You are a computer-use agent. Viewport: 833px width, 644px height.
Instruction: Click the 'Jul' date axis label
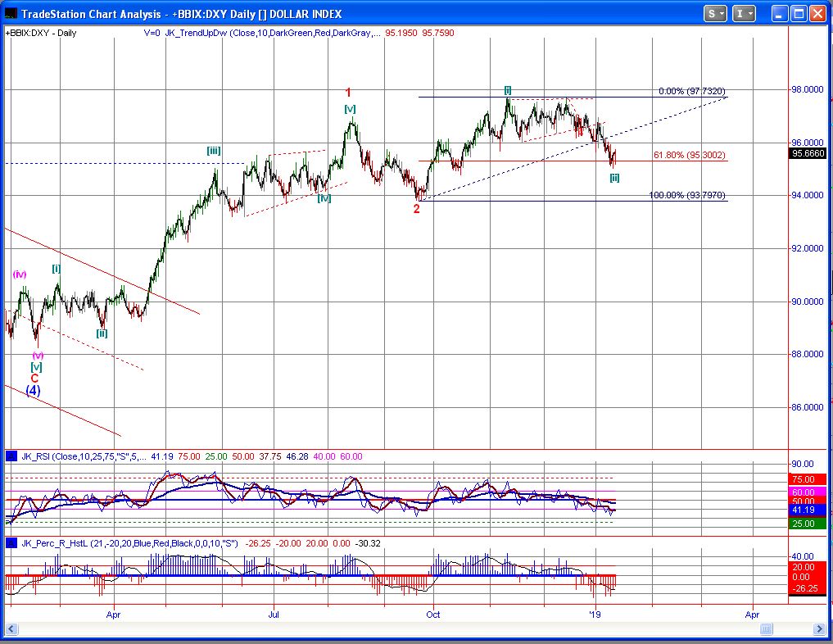tap(273, 615)
